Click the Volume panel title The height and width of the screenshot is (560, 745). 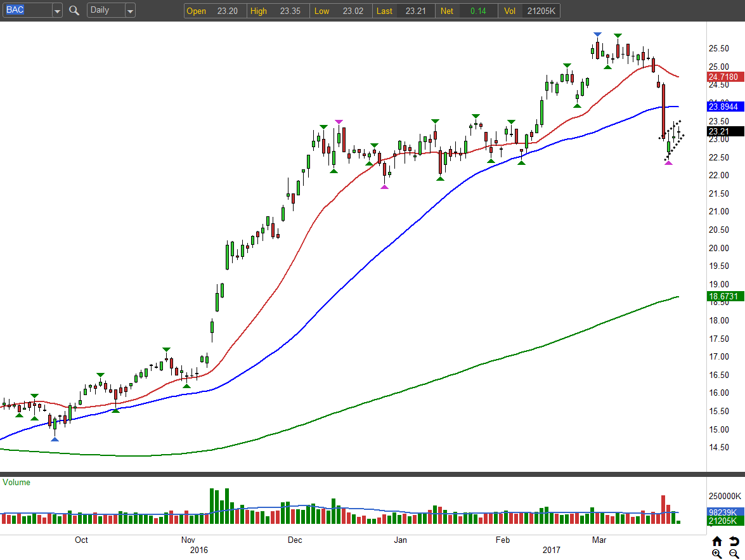[16, 482]
